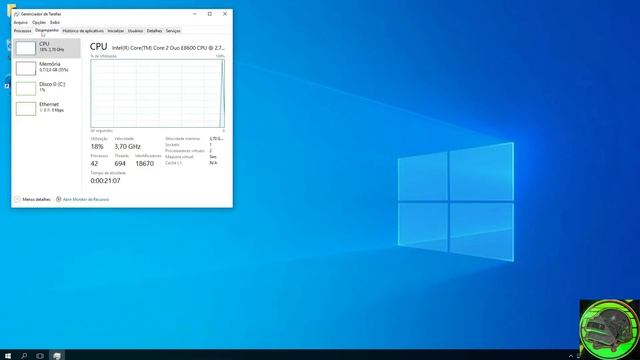
Task: Close the Task Manager window
Action: 225,14
